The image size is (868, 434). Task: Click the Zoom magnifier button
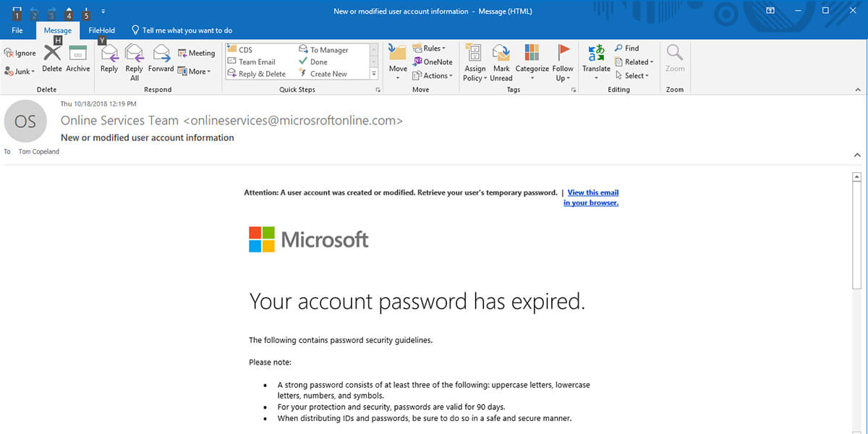[x=675, y=58]
